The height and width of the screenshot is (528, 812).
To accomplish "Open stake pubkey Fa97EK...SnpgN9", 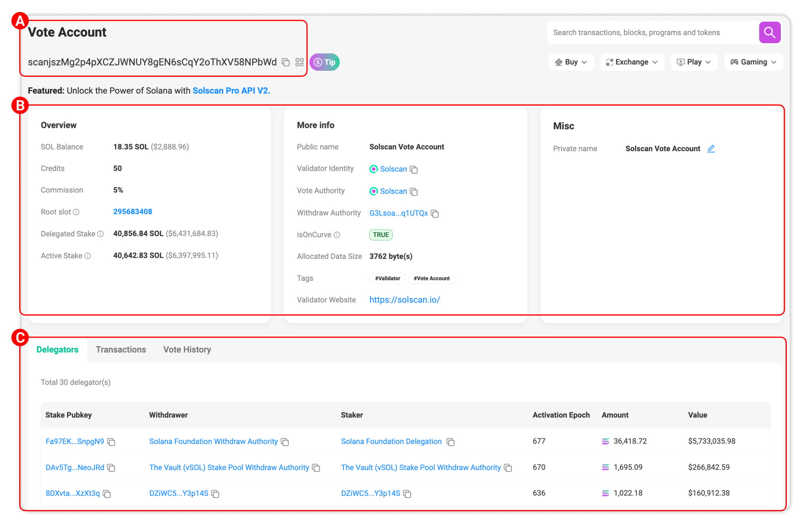I will [x=75, y=441].
